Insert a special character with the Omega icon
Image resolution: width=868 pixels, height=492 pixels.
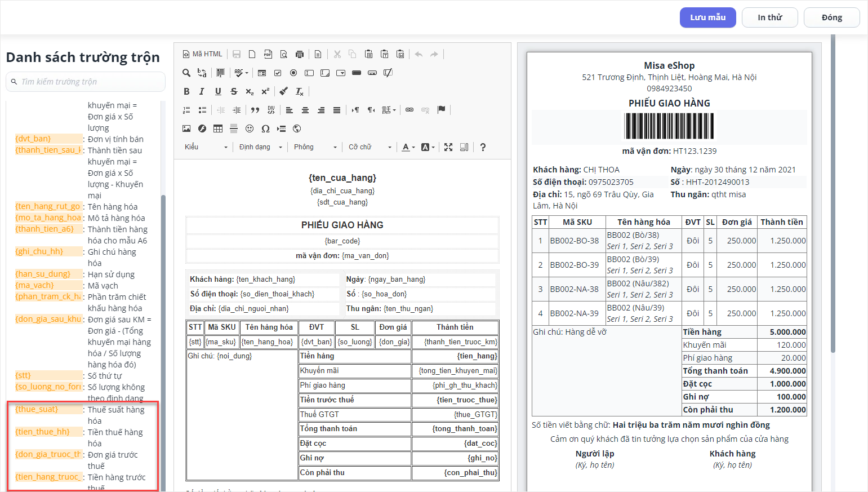265,128
